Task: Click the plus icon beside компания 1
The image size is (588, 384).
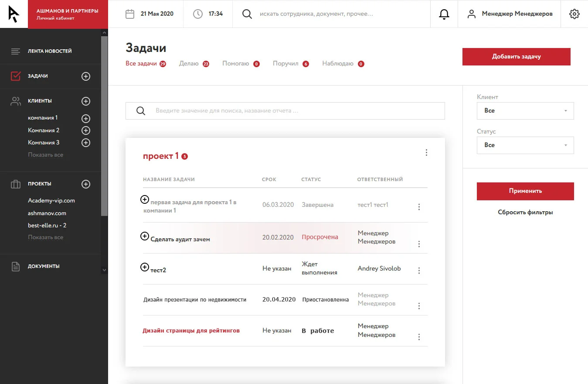Action: click(x=86, y=118)
